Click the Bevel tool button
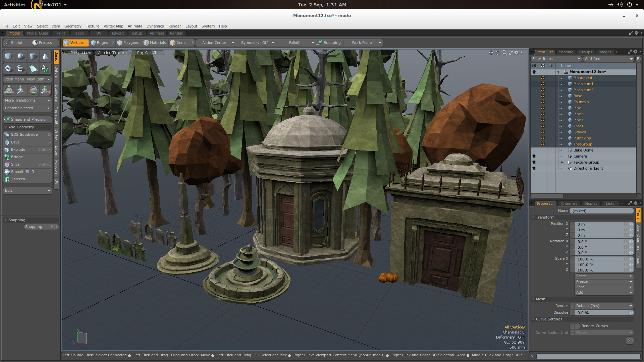644x362 pixels. (16, 142)
